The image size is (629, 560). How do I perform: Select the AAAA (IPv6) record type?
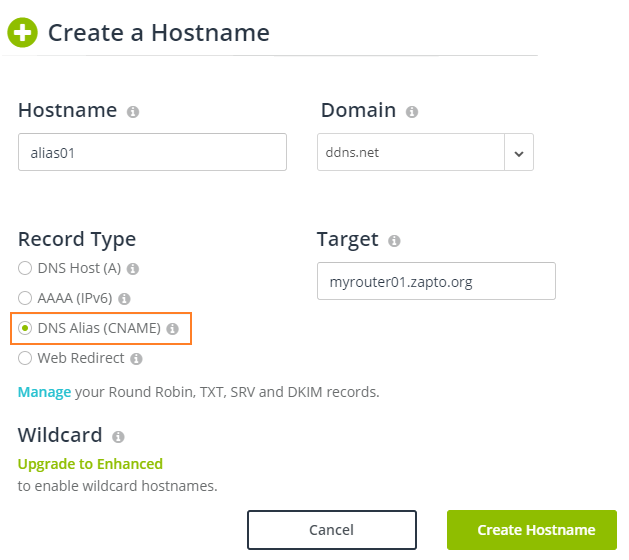(25, 298)
